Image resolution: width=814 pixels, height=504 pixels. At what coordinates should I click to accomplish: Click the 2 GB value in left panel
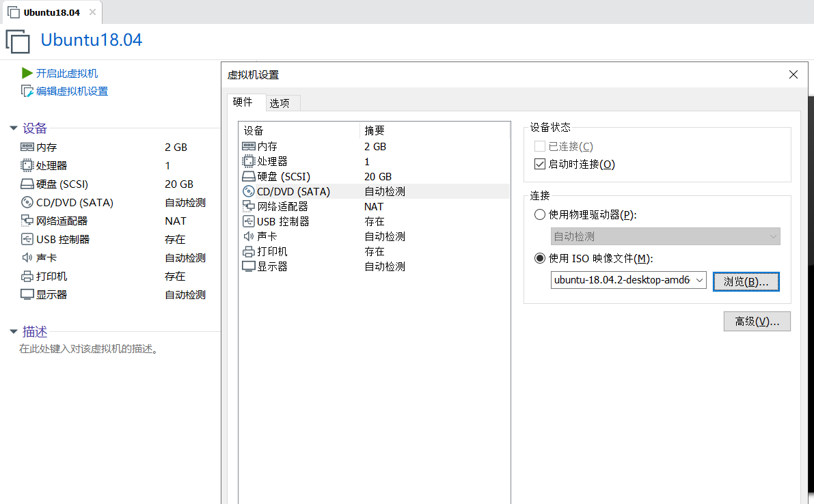[x=176, y=148]
